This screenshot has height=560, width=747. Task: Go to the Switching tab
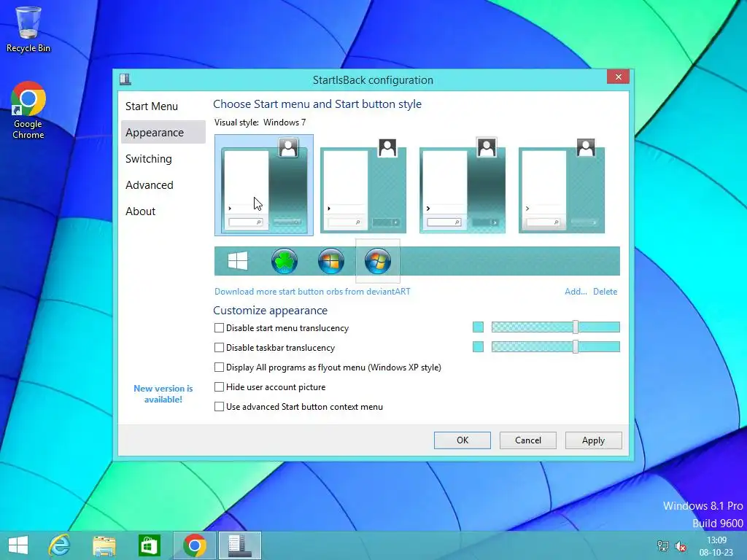click(163, 158)
